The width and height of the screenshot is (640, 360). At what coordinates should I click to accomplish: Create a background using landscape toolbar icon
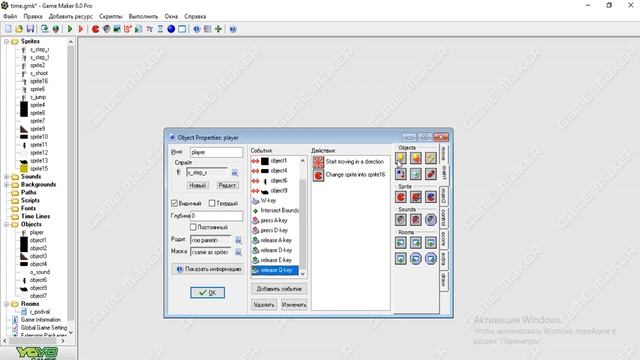point(117,29)
